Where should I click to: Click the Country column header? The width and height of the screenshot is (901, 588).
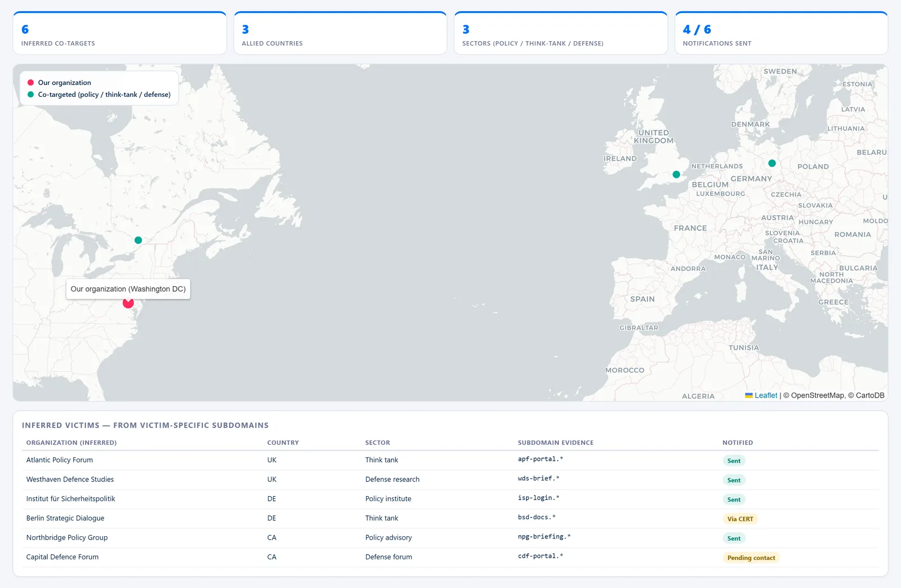pyautogui.click(x=283, y=443)
